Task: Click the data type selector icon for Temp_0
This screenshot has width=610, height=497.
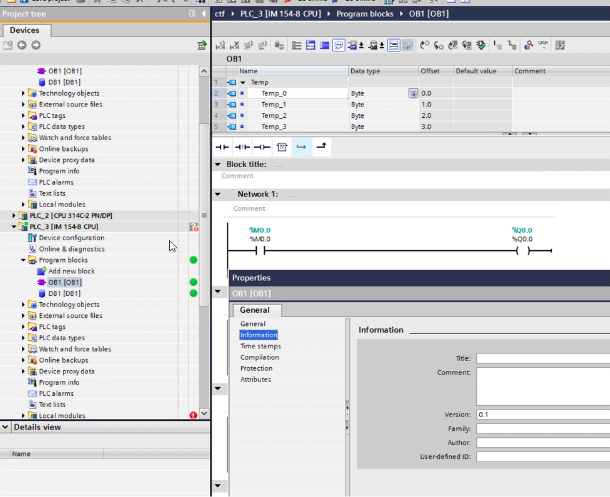Action: point(413,93)
